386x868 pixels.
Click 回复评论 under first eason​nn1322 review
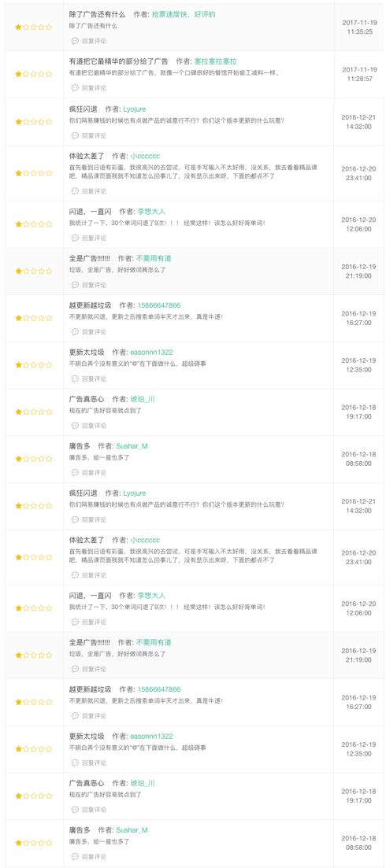click(95, 379)
